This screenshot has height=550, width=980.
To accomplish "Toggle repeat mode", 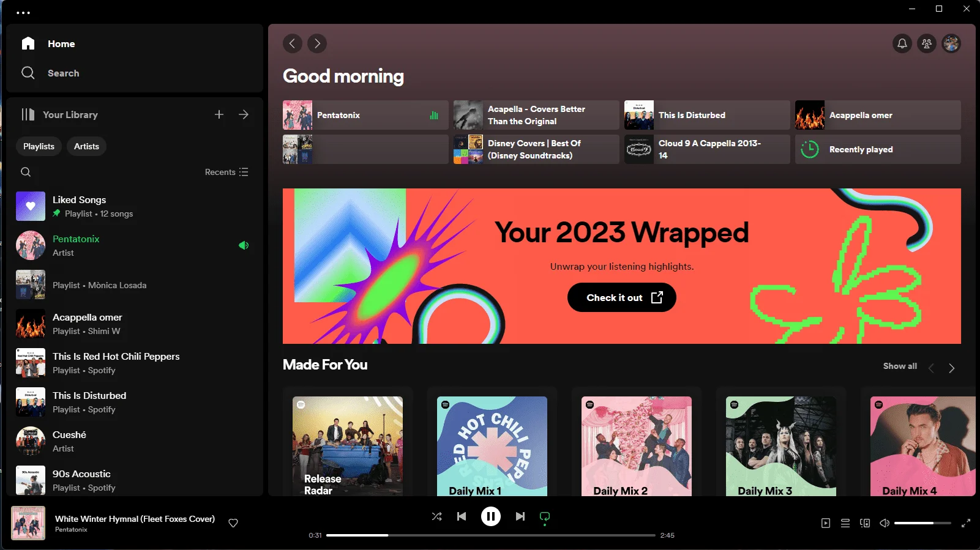I will pos(545,518).
